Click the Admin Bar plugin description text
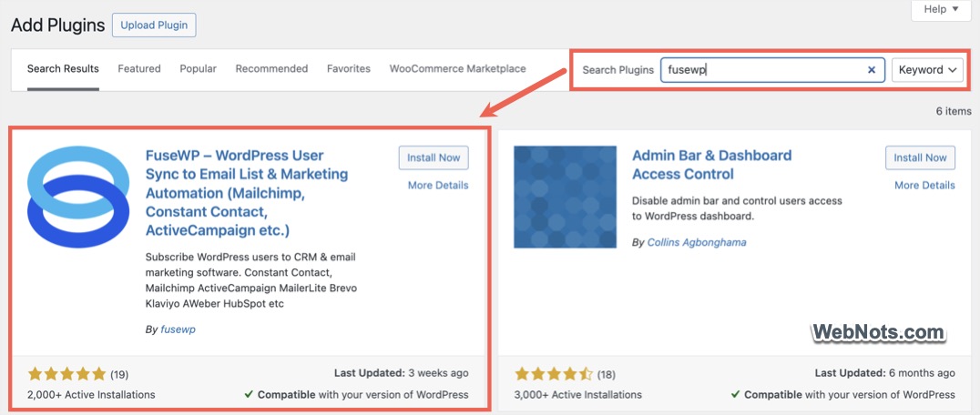The width and height of the screenshot is (980, 415). (737, 209)
